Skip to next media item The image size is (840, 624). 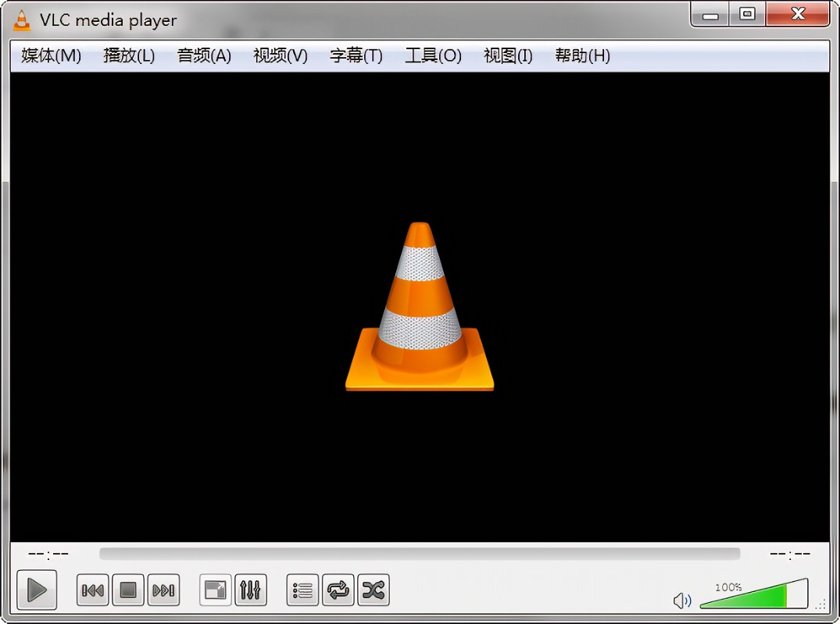pos(163,590)
